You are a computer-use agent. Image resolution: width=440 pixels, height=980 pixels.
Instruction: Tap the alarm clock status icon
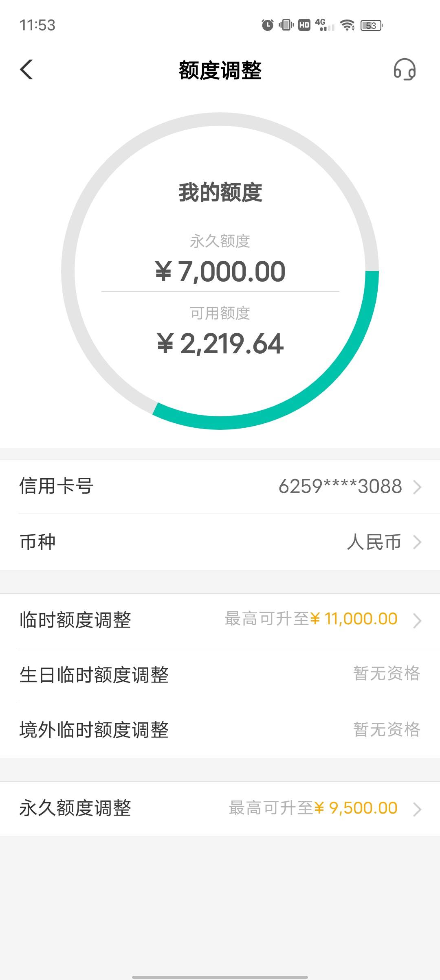pos(267,25)
